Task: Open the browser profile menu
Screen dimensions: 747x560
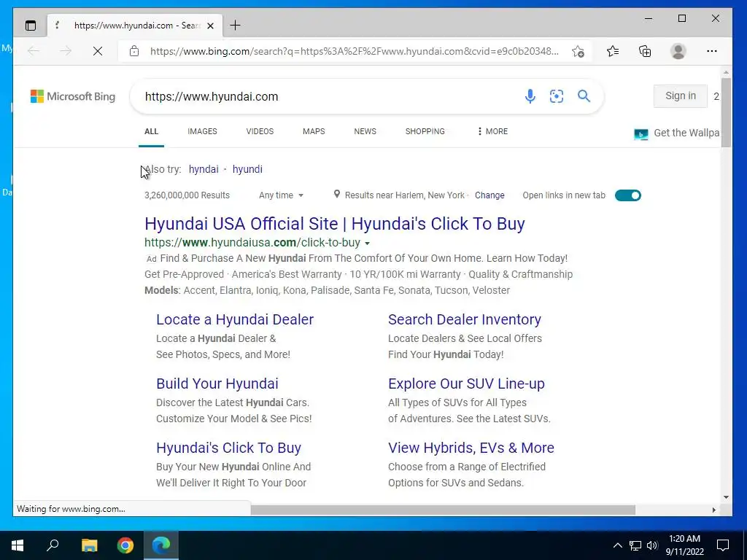Action: coord(678,51)
